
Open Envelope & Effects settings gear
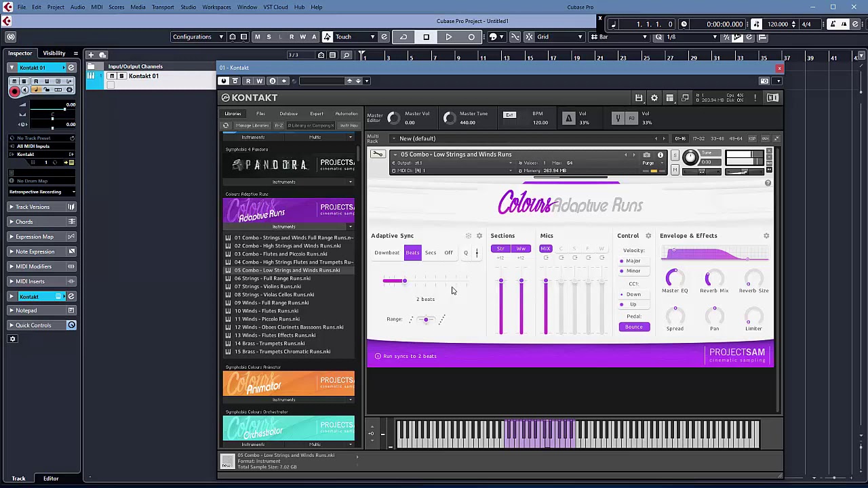tap(766, 236)
